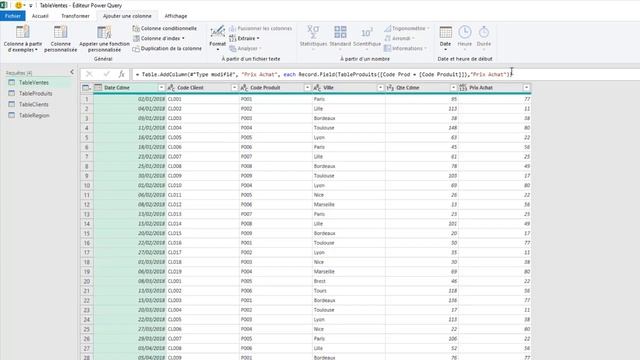
Task: Add a Colonne conditionnelle
Action: [164, 28]
